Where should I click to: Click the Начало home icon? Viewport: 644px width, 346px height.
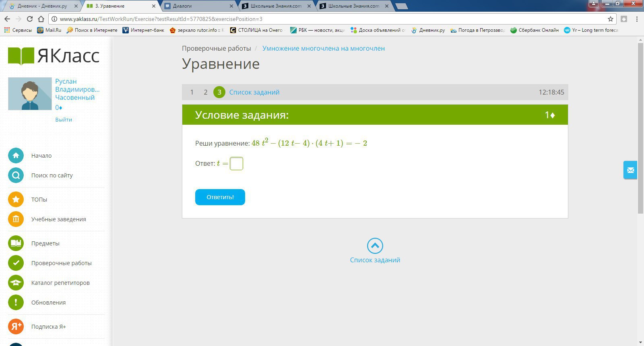pyautogui.click(x=16, y=156)
